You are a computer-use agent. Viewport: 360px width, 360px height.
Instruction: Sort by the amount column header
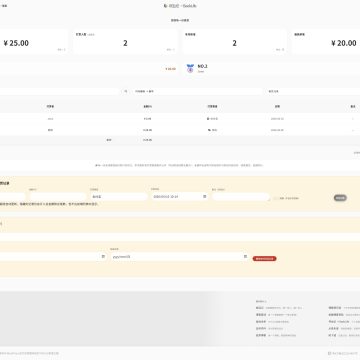click(147, 106)
